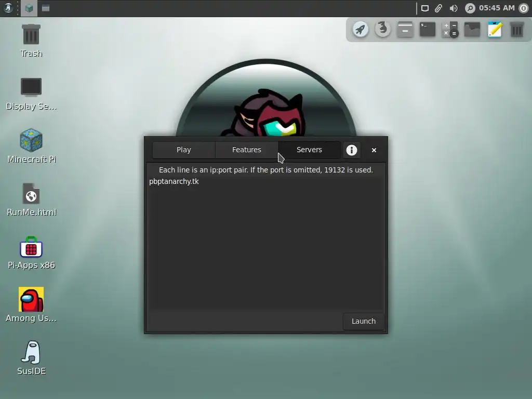The image size is (532, 399).
Task: Open the Among Us desktop icon
Action: [31, 304]
